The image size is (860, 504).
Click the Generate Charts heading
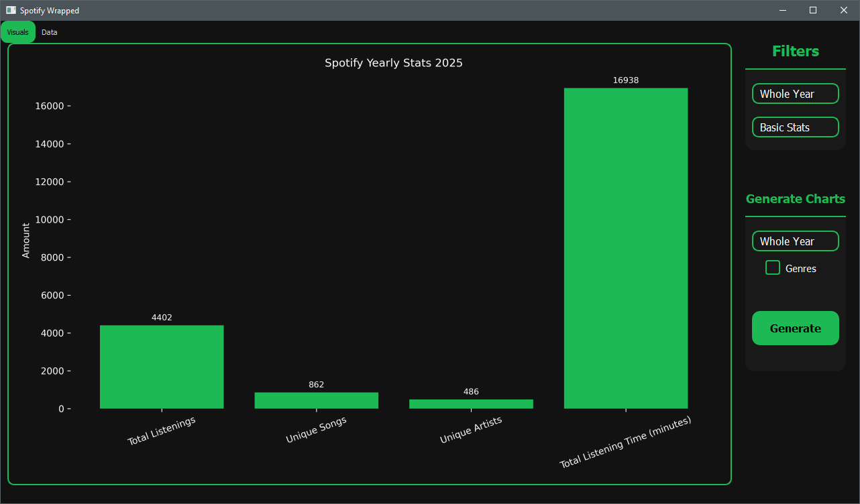(x=796, y=199)
